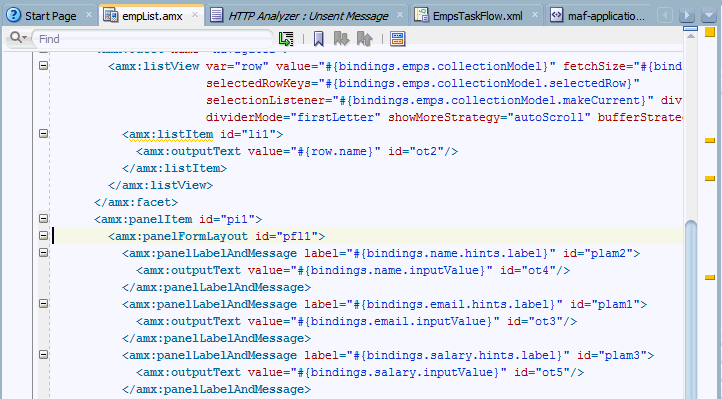
Task: Jump to the second yellow warning marker
Action: click(710, 179)
